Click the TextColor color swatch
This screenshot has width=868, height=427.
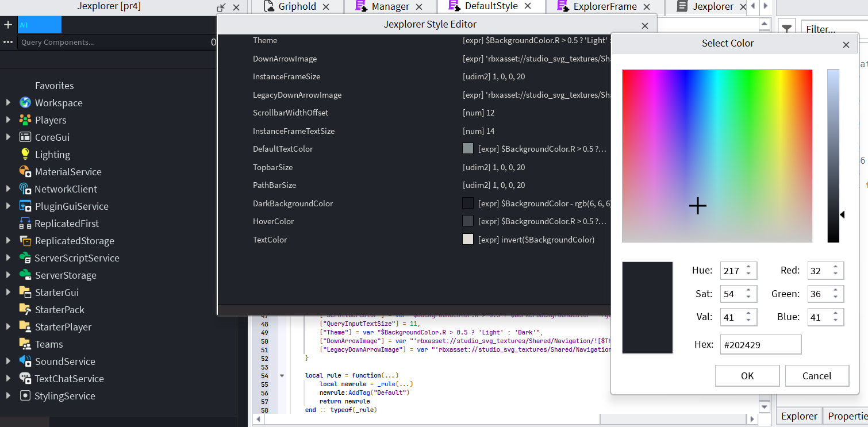pos(467,239)
